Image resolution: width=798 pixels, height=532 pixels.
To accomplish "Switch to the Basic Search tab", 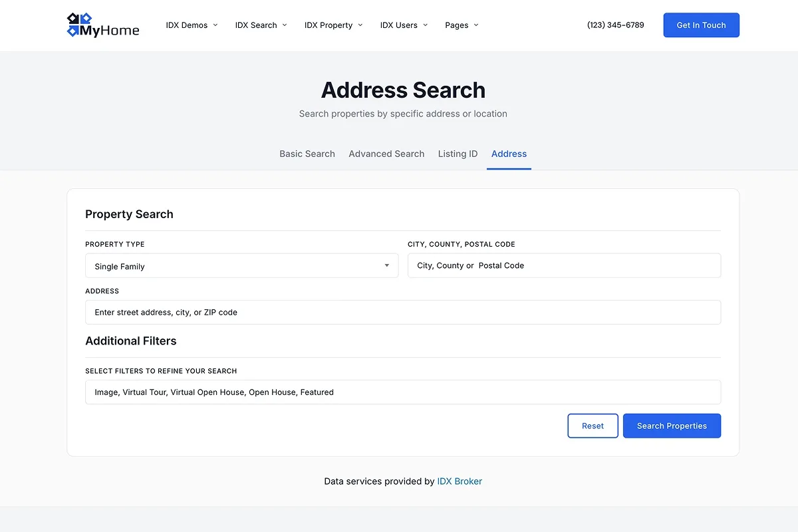I will click(x=307, y=154).
